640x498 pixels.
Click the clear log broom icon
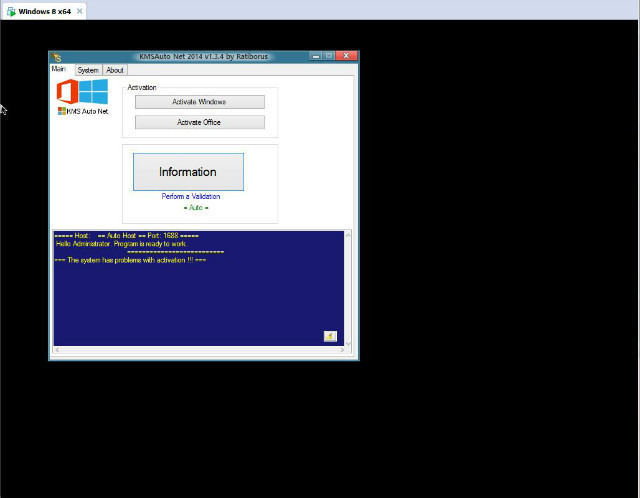tap(330, 336)
